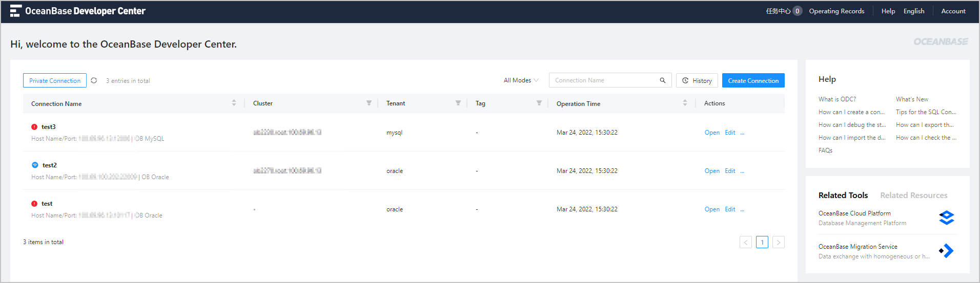Viewport: 980px width, 283px height.
Task: Open 'What is ODC?' help link
Action: click(837, 99)
